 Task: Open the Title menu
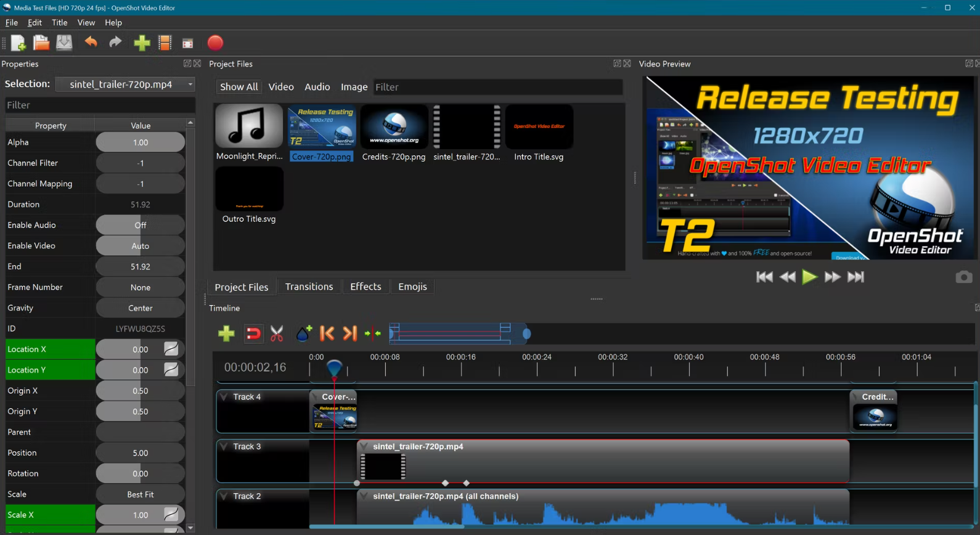[59, 23]
